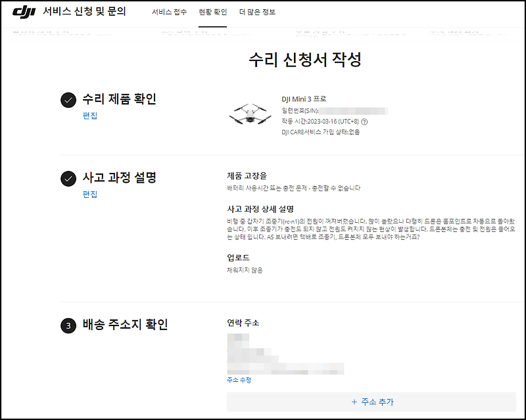526x420 pixels.
Task: Open the 더 많은 정보 menu
Action: 257,12
